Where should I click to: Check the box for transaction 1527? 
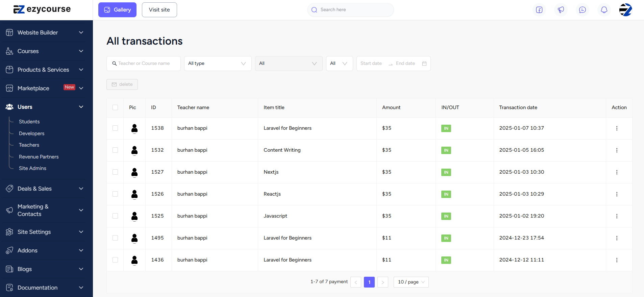click(x=115, y=172)
